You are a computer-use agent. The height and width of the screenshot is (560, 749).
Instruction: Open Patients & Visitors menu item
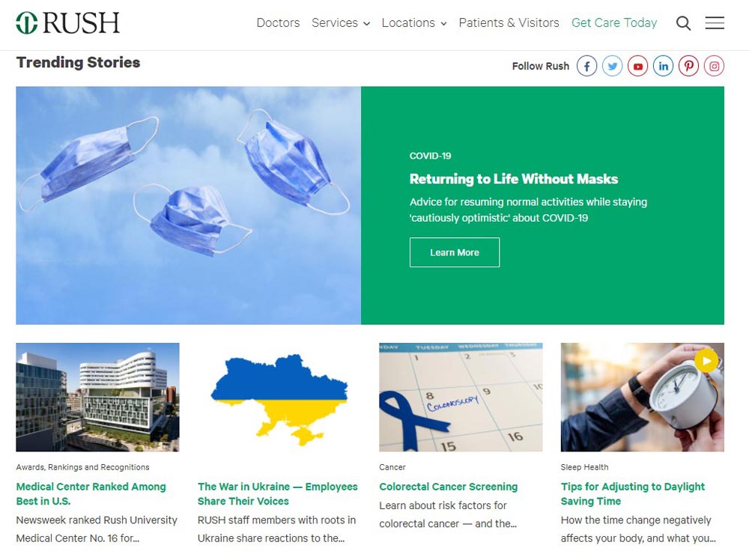[x=509, y=23]
